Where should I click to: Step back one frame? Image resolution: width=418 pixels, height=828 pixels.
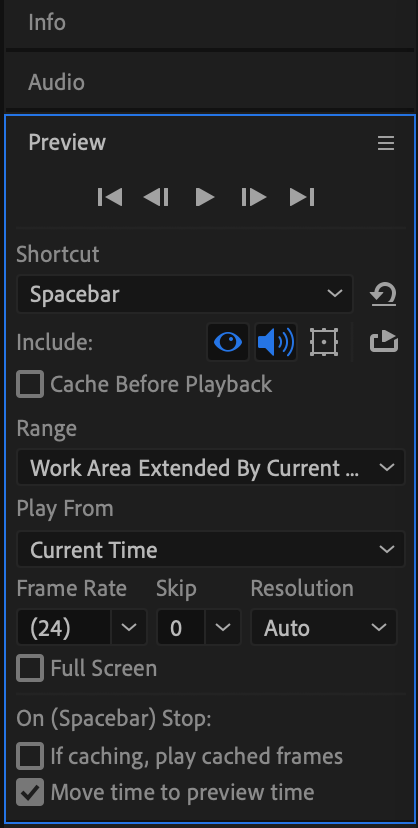coord(156,197)
